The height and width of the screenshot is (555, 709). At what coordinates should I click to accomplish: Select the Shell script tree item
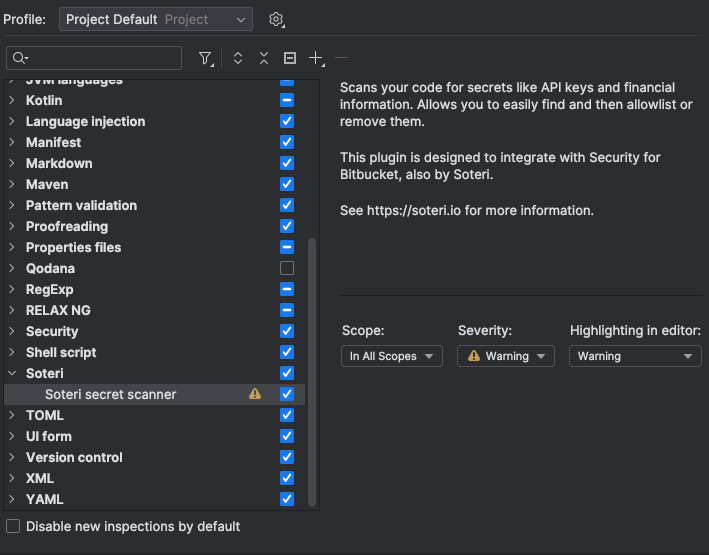pyautogui.click(x=61, y=352)
